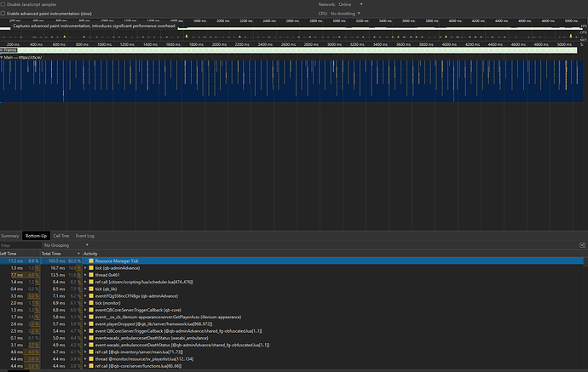This screenshot has height=372, width=588.
Task: Expand the tick (qb-adminAdvance) row
Action: [85, 267]
